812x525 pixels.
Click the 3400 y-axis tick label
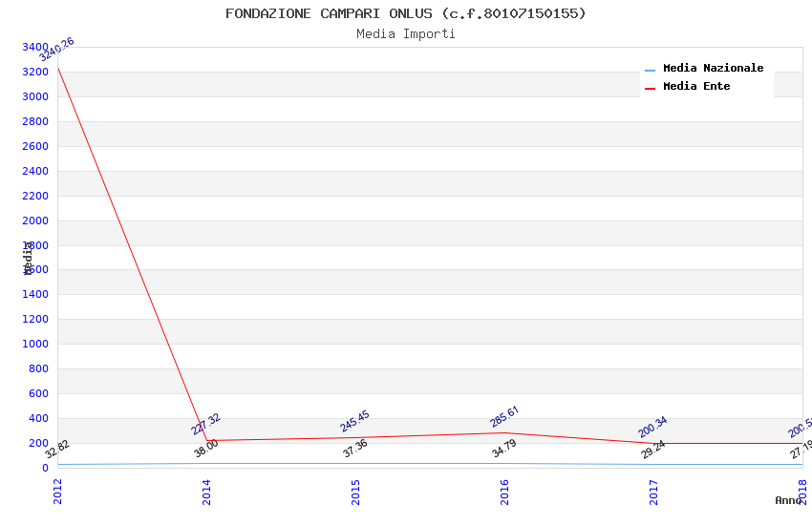[x=35, y=47]
